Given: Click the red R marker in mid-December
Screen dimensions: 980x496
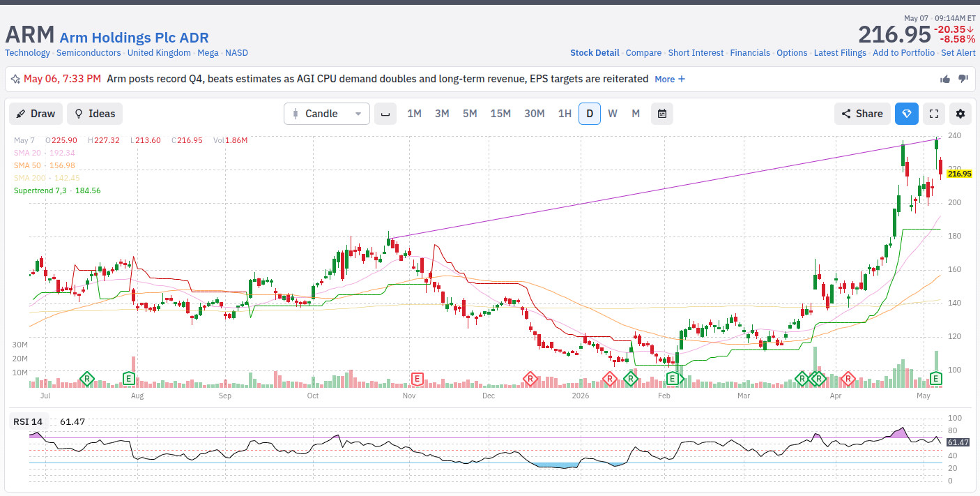Looking at the screenshot, I should (x=530, y=379).
